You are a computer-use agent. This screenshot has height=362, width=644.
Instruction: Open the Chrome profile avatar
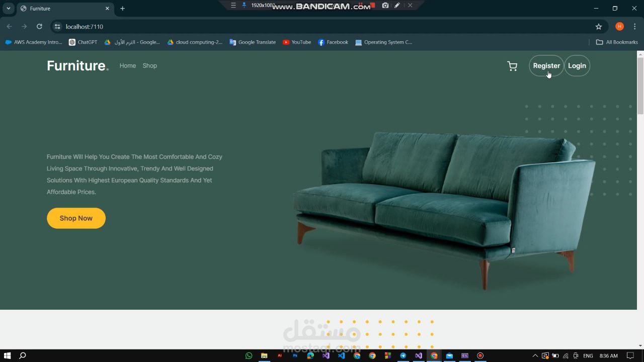[619, 26]
